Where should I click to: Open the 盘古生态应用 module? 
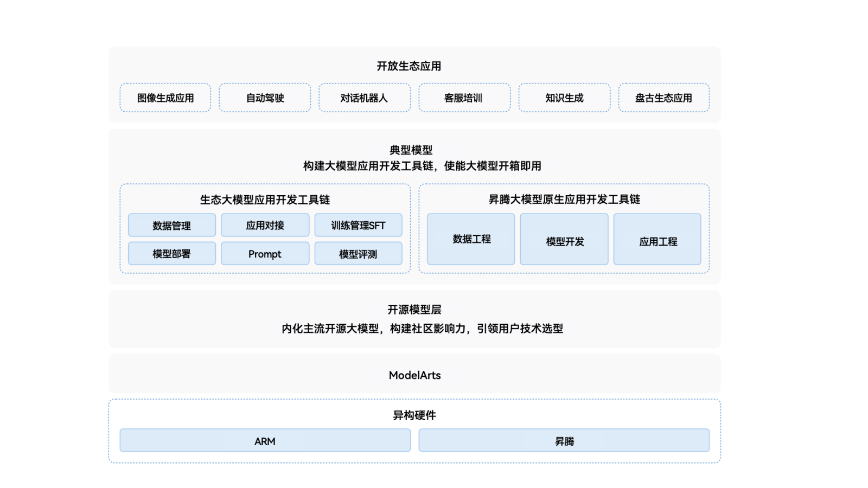[663, 98]
